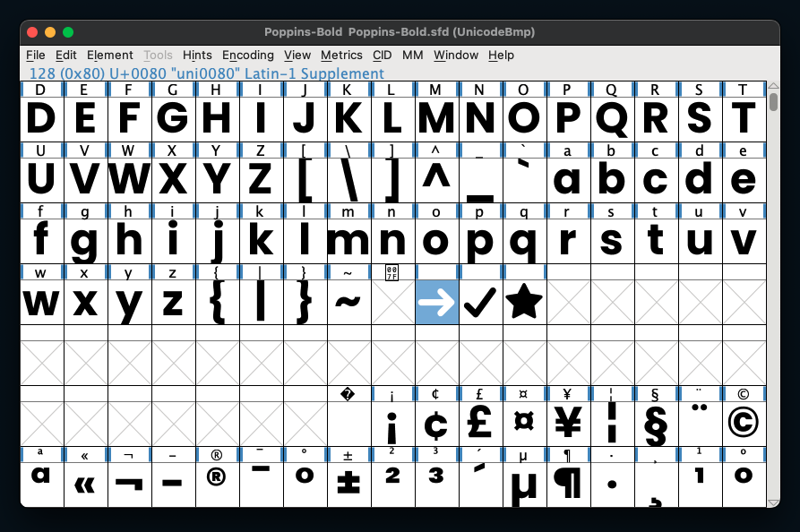Select the registered trademark glyph
The width and height of the screenshot is (800, 532).
(218, 485)
